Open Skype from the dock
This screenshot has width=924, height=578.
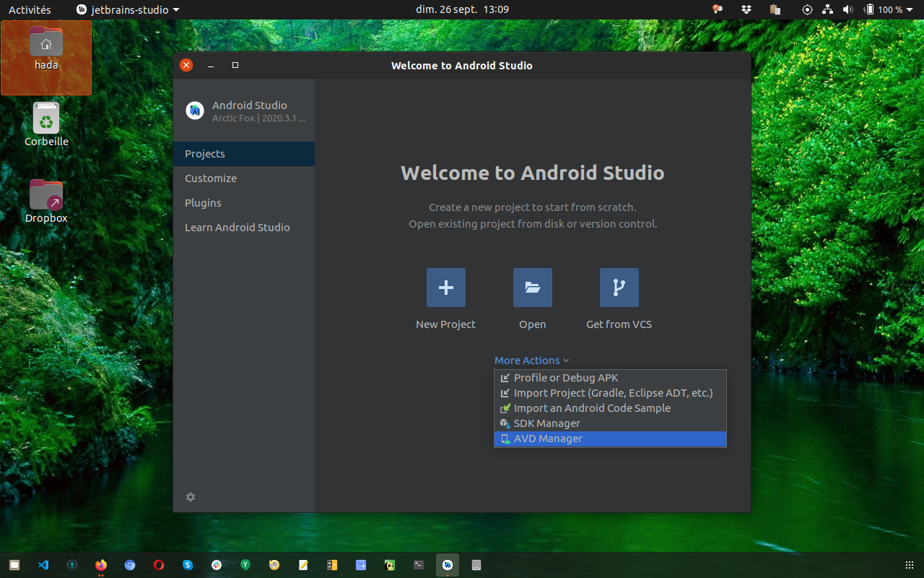pos(188,565)
